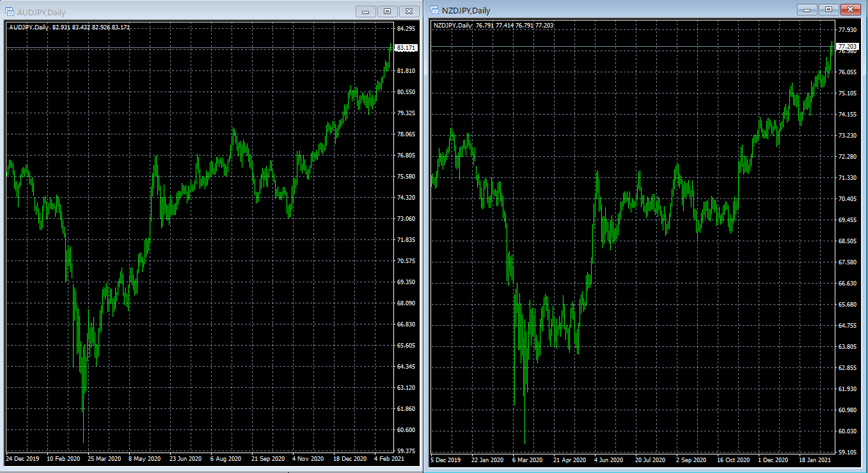Image resolution: width=868 pixels, height=473 pixels.
Task: Click the NZDJPY current price tag on the price axis
Action: coord(847,46)
